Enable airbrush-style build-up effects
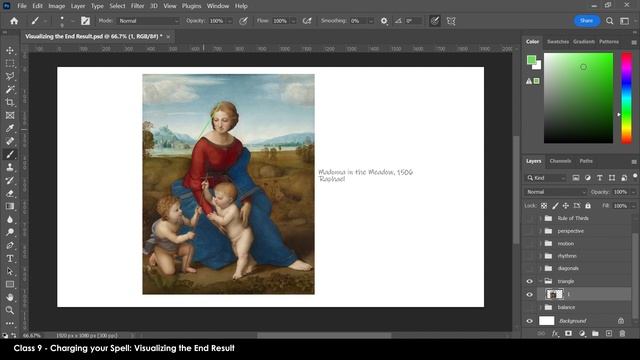 pyautogui.click(x=307, y=21)
